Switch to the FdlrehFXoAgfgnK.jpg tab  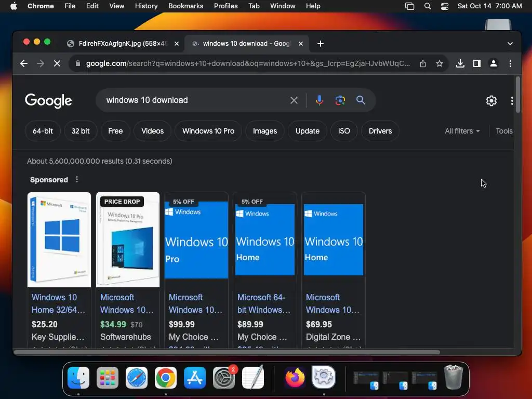pos(123,44)
